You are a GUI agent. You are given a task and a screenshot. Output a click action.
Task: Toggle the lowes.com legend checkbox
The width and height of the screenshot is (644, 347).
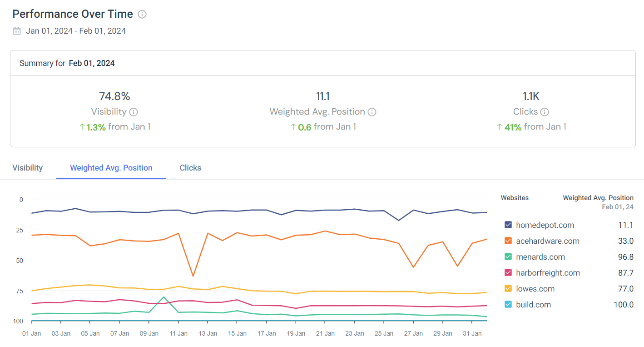(x=508, y=288)
